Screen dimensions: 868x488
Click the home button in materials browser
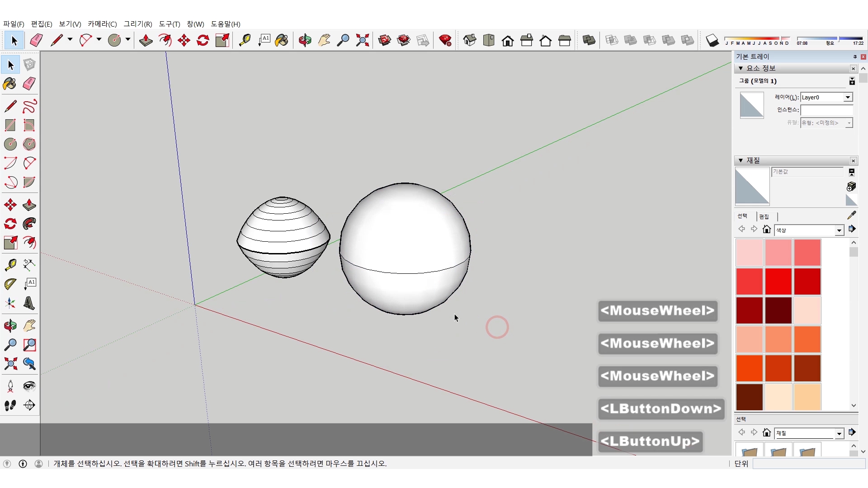[x=766, y=230]
